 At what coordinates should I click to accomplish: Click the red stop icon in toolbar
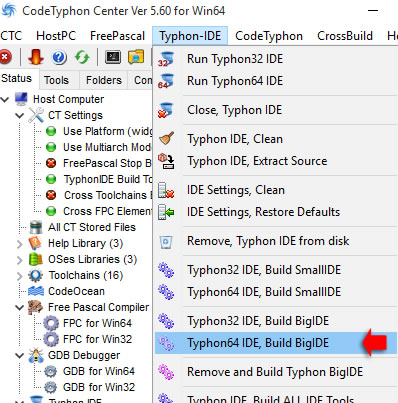coord(5,57)
